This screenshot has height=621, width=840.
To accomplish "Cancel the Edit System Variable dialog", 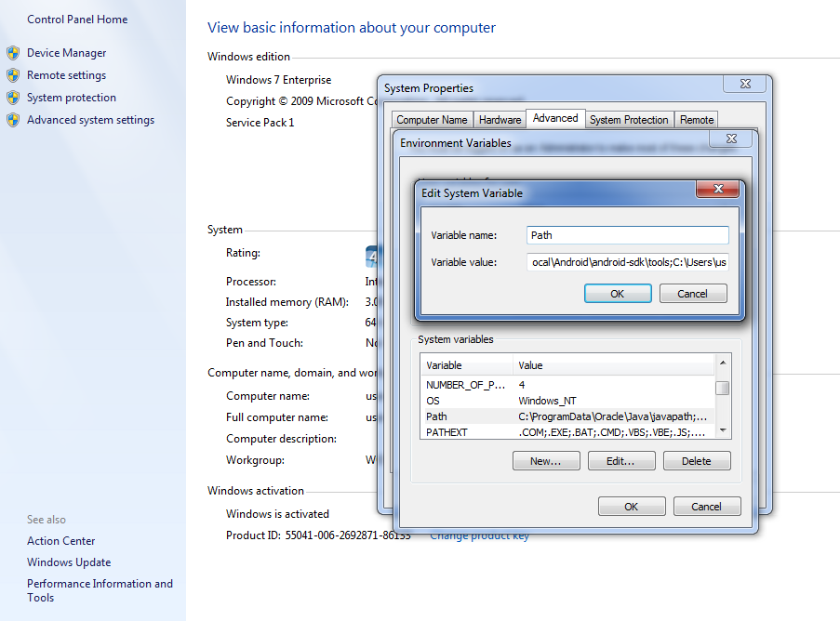I will point(693,294).
